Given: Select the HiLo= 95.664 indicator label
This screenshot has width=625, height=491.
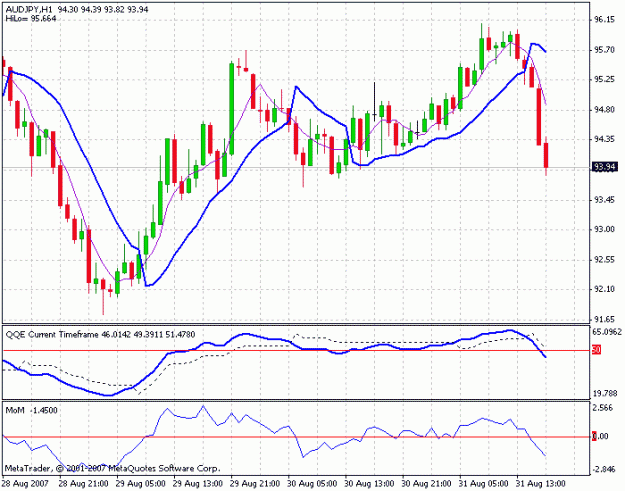Looking at the screenshot, I should point(31,18).
